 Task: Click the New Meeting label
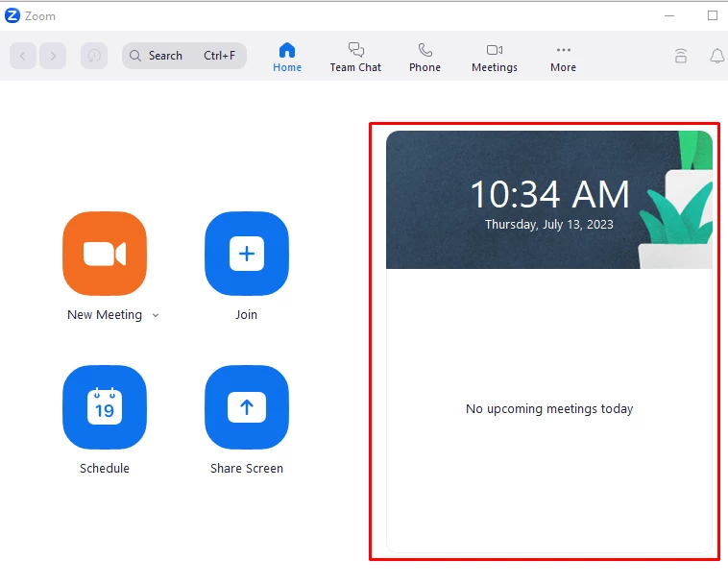(x=105, y=315)
